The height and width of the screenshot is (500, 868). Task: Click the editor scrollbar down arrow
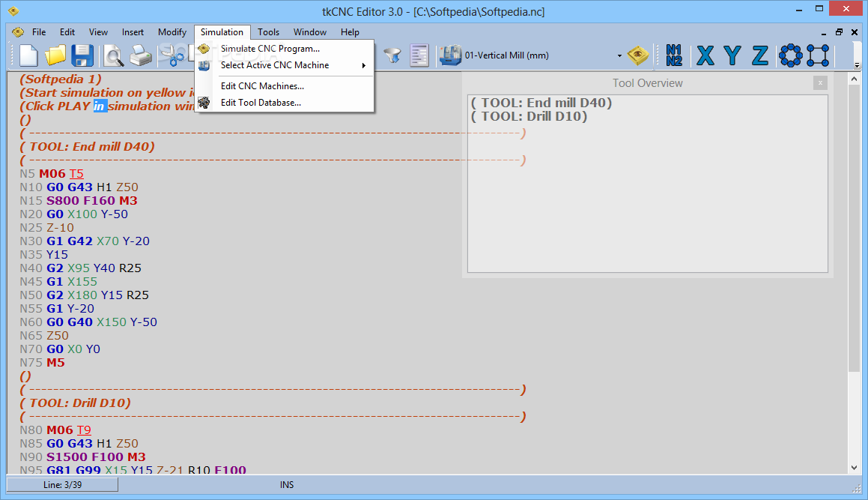pos(855,468)
